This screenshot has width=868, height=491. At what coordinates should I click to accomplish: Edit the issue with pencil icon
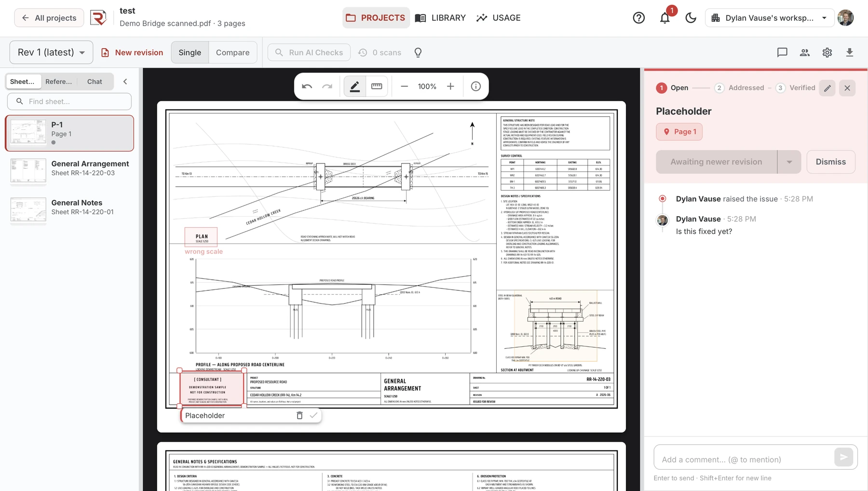tap(827, 88)
